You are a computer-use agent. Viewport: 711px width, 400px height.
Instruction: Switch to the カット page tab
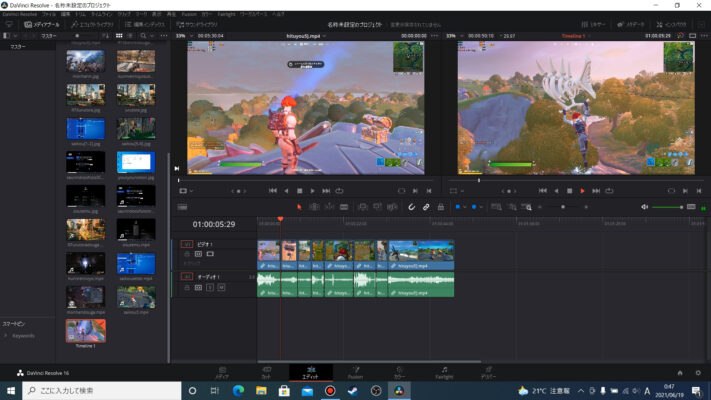pyautogui.click(x=267, y=372)
